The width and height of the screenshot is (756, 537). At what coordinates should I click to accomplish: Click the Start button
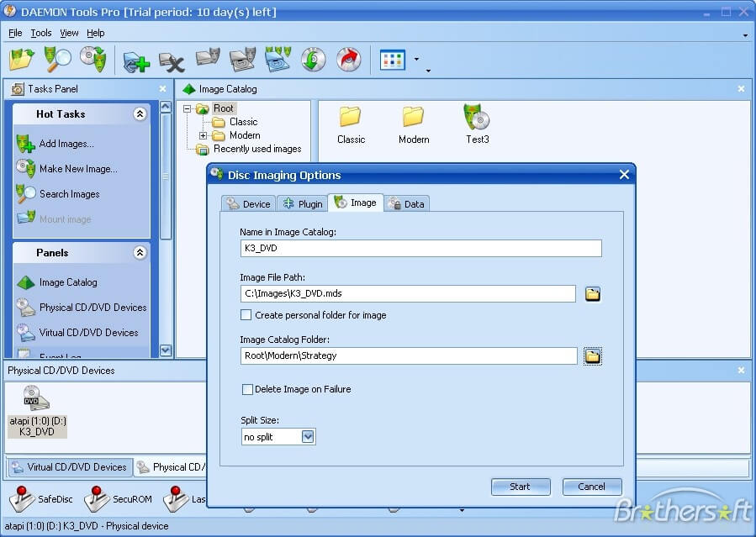pos(521,487)
